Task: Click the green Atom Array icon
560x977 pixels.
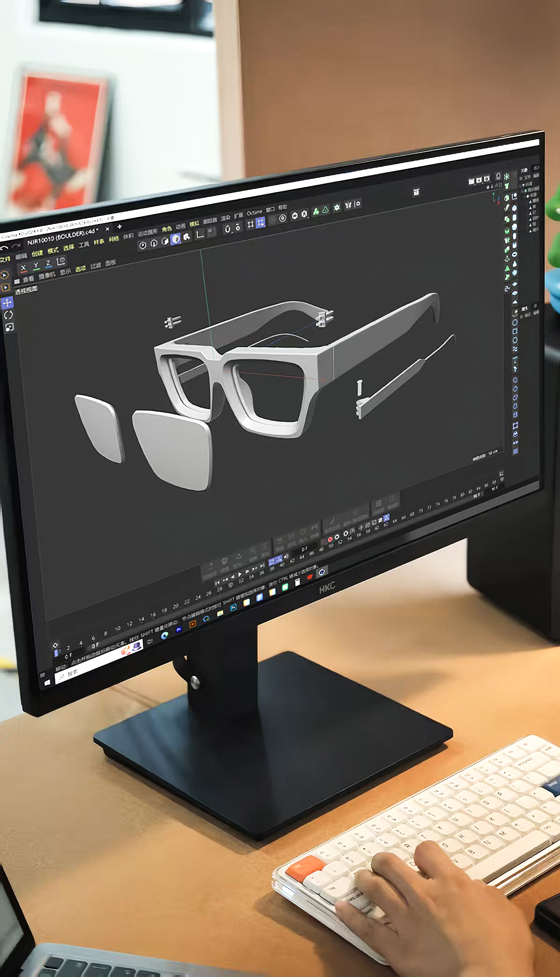Action: [x=507, y=259]
